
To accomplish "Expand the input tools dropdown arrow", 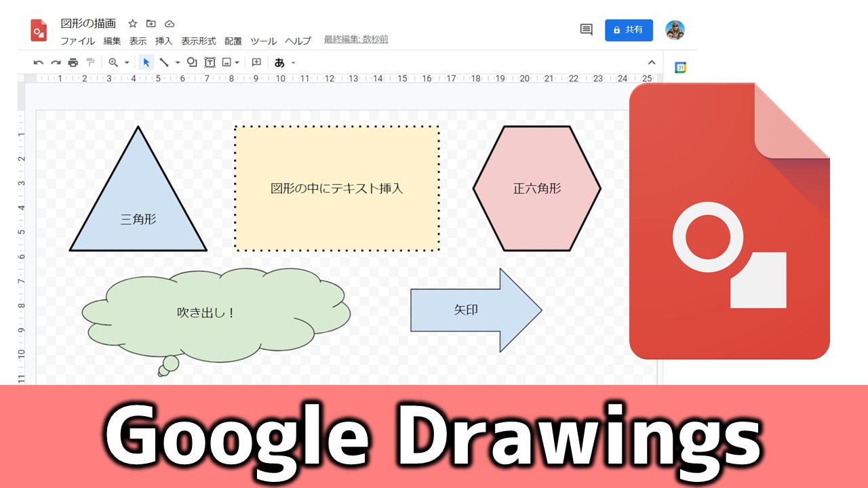I will click(x=293, y=63).
